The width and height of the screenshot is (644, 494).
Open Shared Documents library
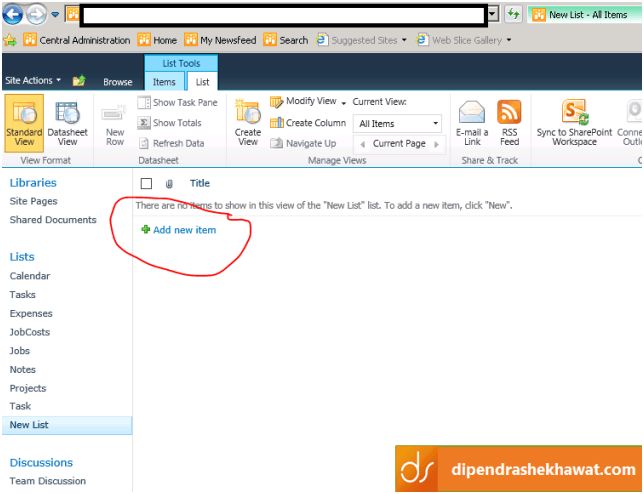click(53, 220)
